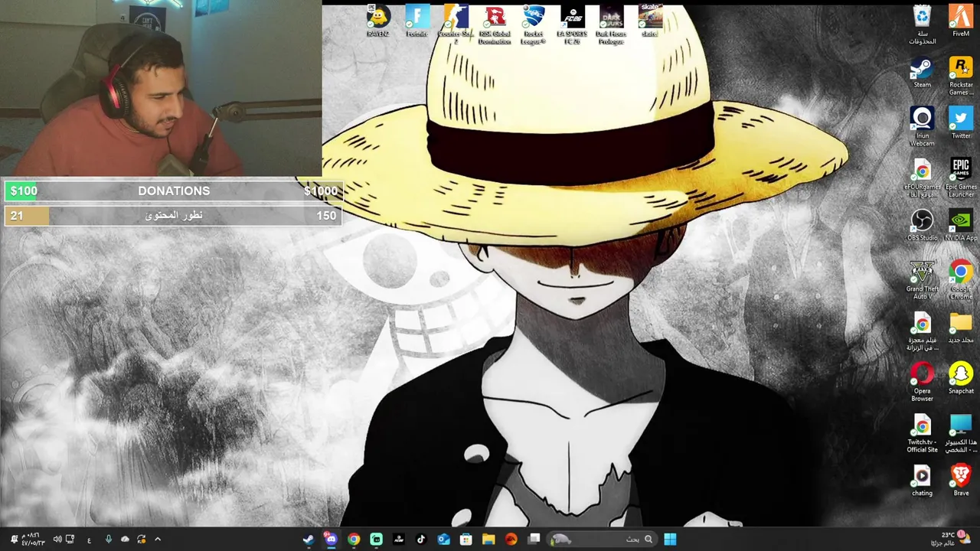The image size is (980, 551).
Task: Click the network tray icon
Action: click(x=70, y=539)
